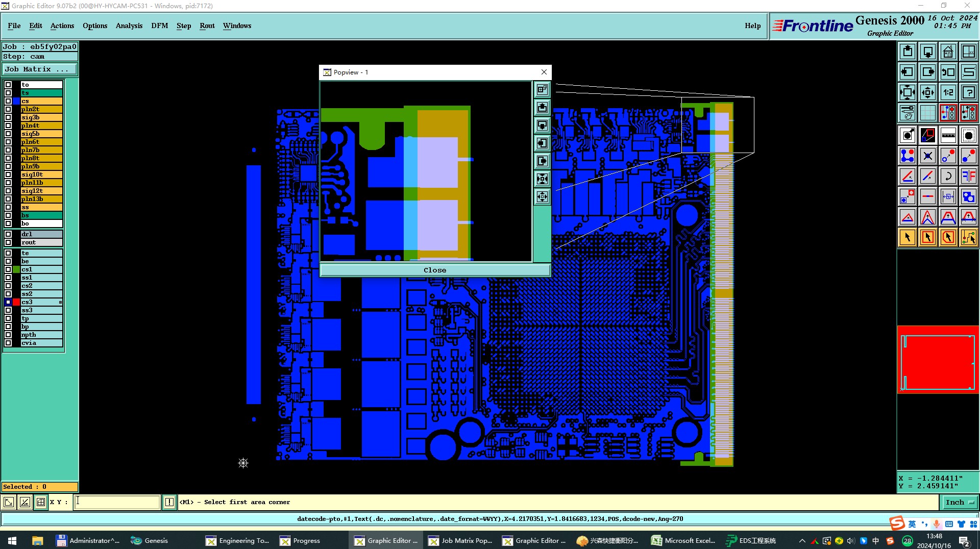Open the Options menu
Screen dimensions: 980x549
pyautogui.click(x=95, y=26)
